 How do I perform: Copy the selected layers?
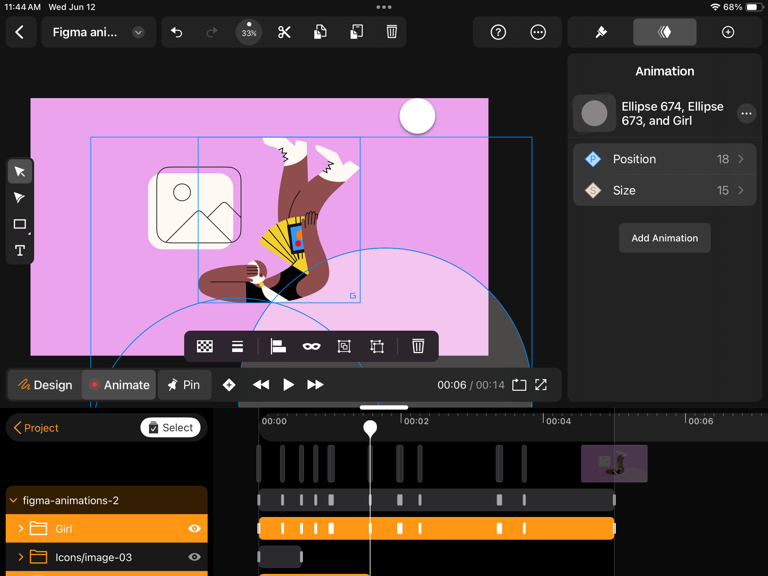320,32
